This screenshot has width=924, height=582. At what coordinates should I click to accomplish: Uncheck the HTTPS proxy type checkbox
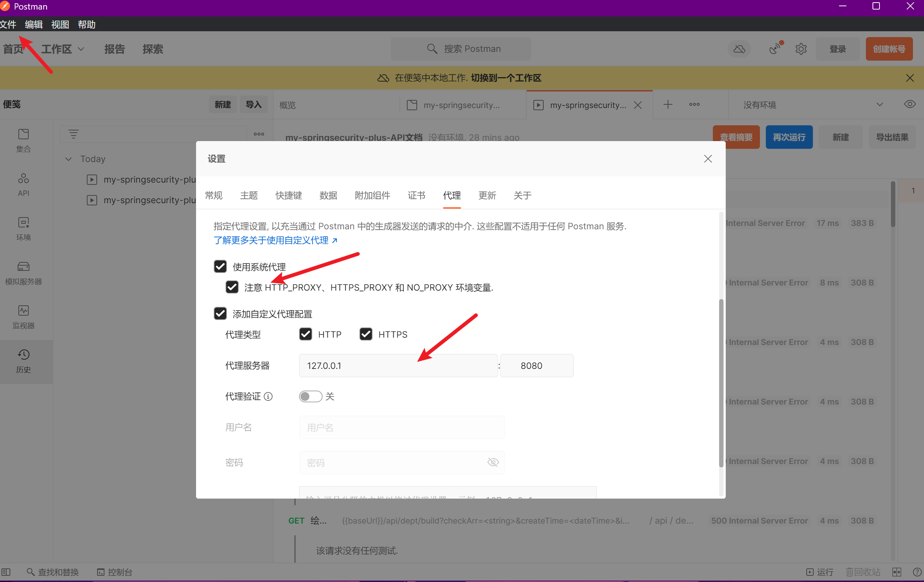click(366, 334)
